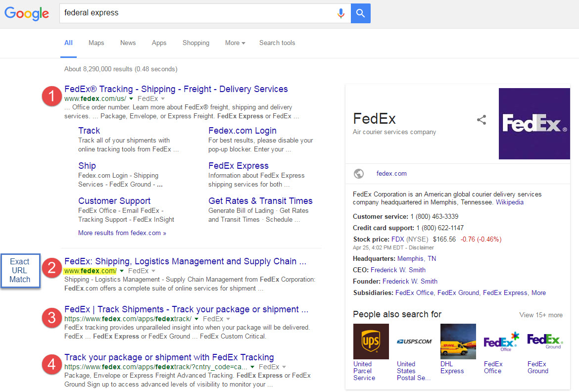This screenshot has height=392, width=579.
Task: Click the Google logo
Action: (x=27, y=13)
